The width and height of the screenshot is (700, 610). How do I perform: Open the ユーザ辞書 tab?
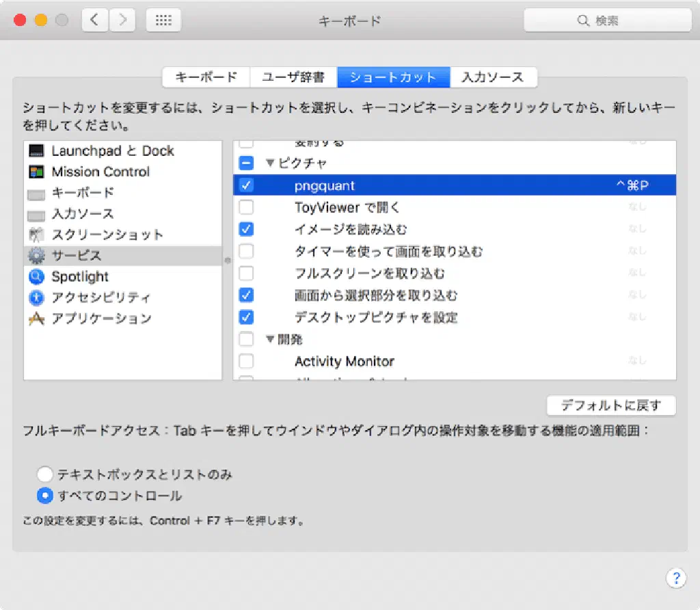coord(293,77)
